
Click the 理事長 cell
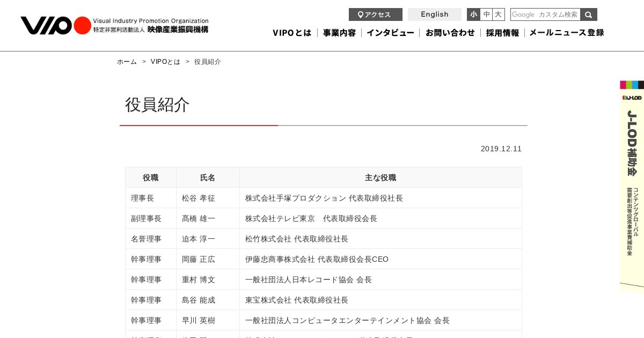click(x=151, y=198)
